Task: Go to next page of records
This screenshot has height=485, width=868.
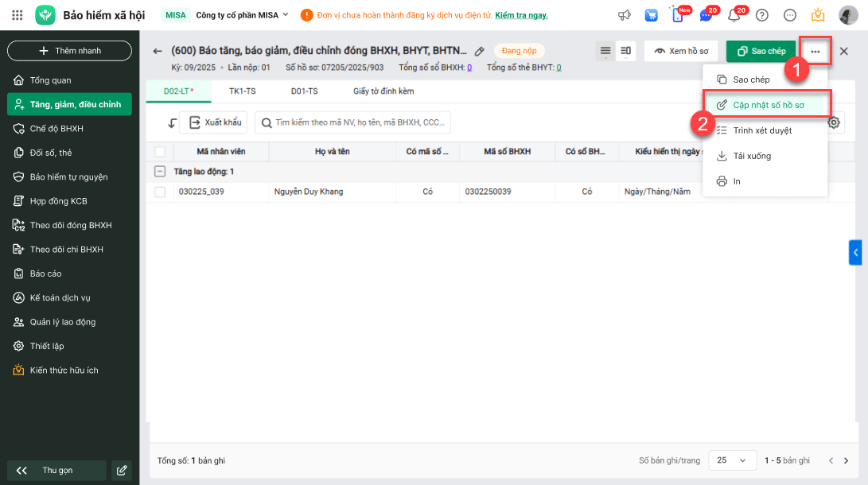Action: tap(846, 460)
